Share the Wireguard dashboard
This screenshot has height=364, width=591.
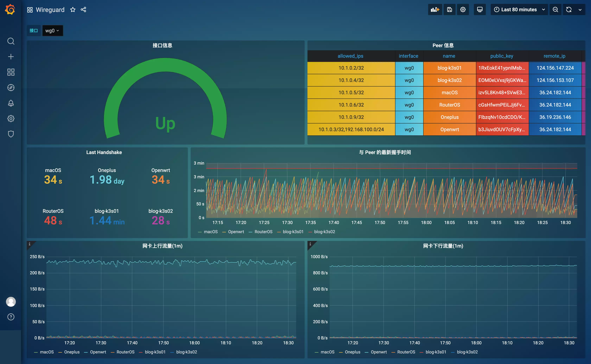pos(83,10)
